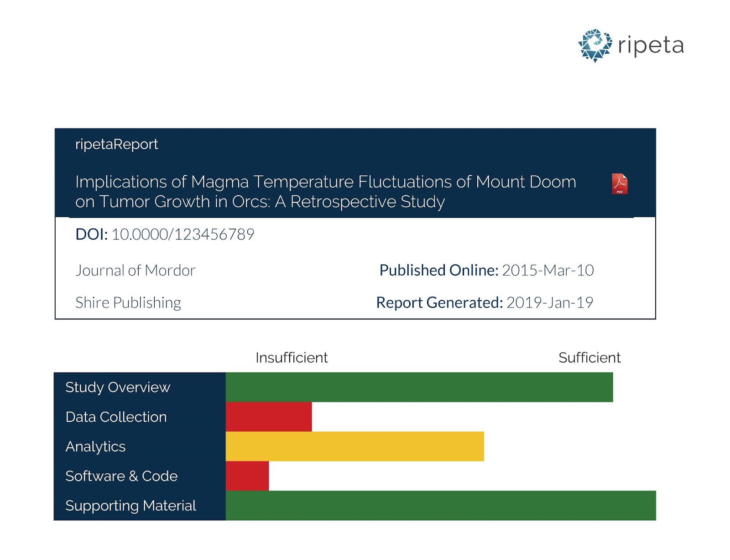Click the ripeta wordmark text
730x560 pixels.
651,45
